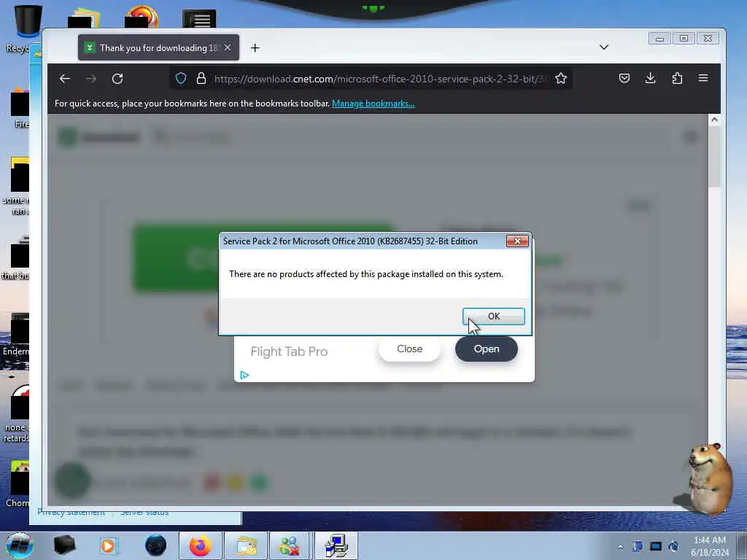Go back in Firefox
The image size is (747, 560).
[65, 79]
